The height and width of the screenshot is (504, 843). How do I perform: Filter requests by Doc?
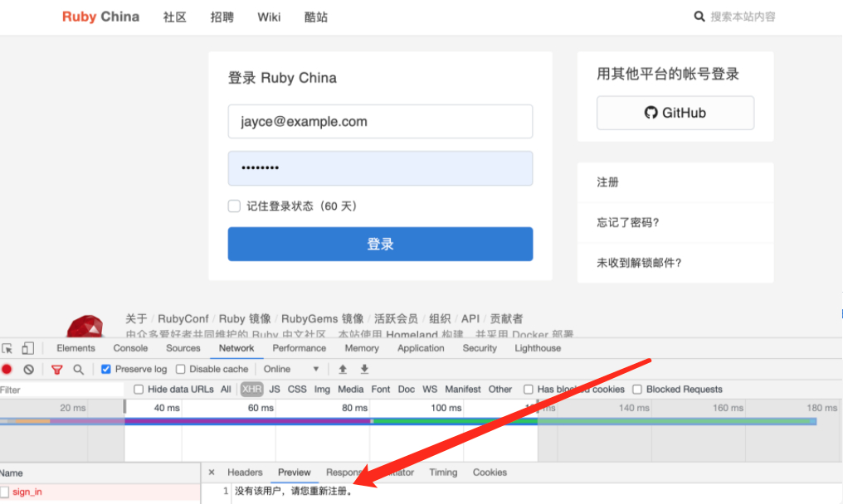coord(407,389)
